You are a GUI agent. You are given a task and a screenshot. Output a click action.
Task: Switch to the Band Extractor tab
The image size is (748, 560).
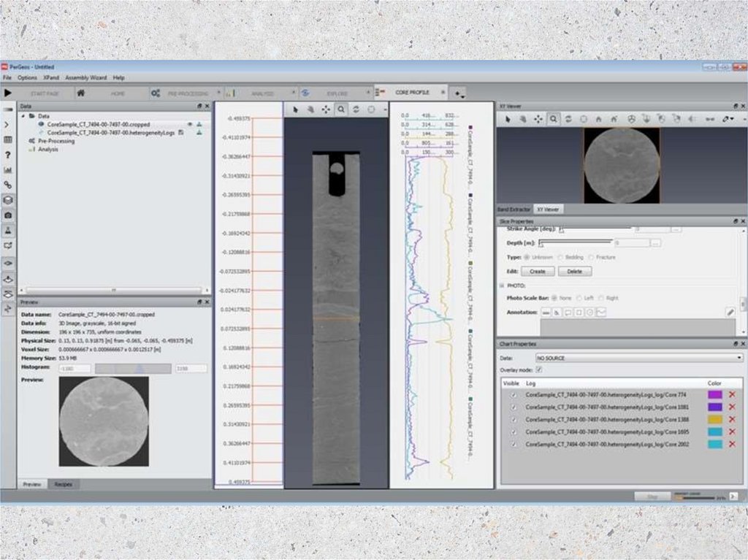(514, 208)
